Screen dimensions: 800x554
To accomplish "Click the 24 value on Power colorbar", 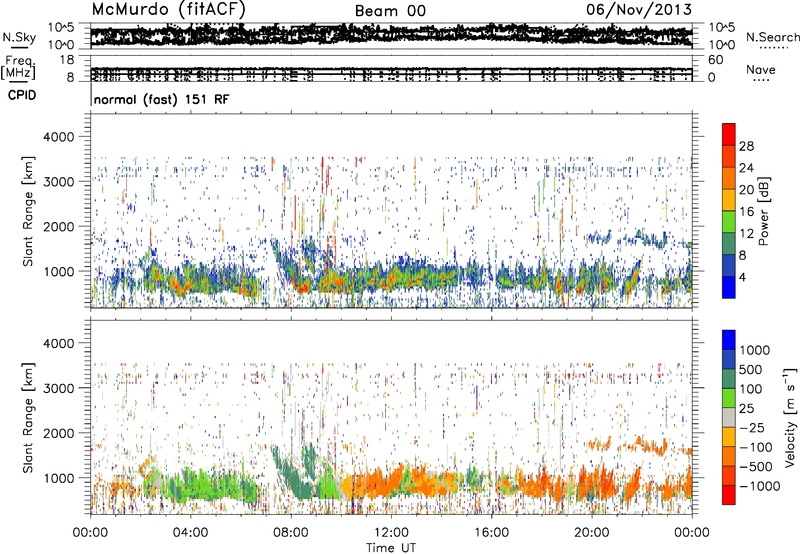I will click(746, 168).
